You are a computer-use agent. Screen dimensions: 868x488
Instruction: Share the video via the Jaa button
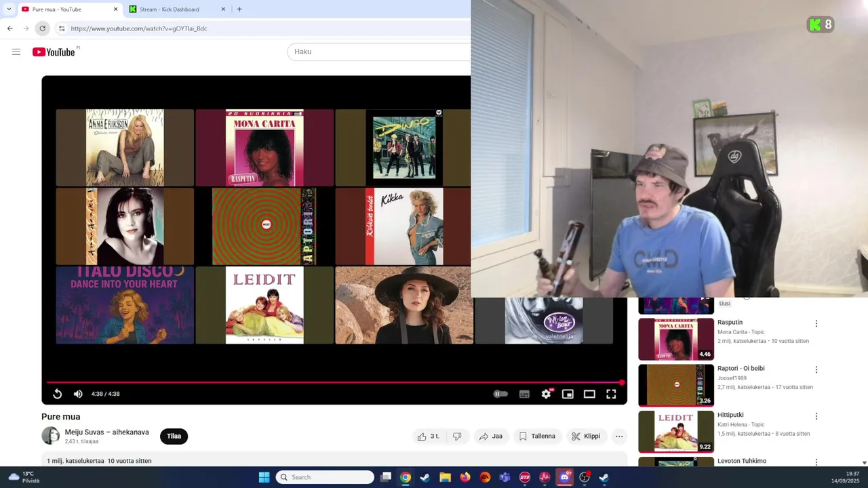[490, 436]
